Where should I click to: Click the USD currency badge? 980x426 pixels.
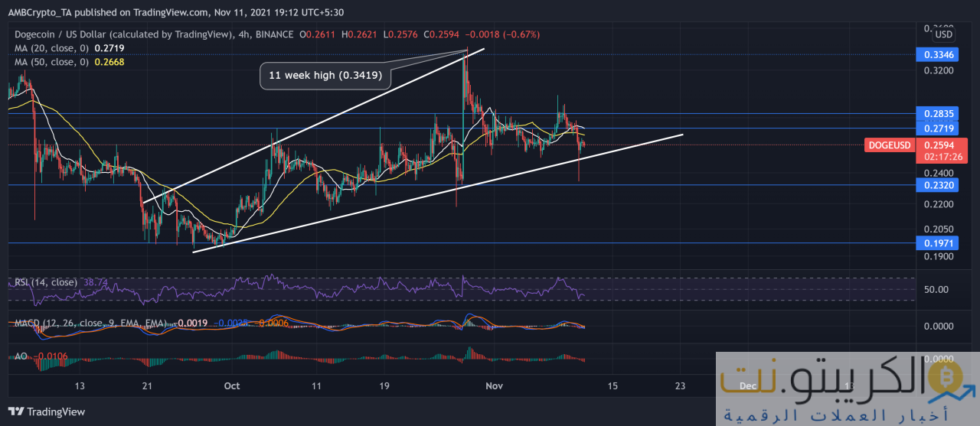(944, 34)
